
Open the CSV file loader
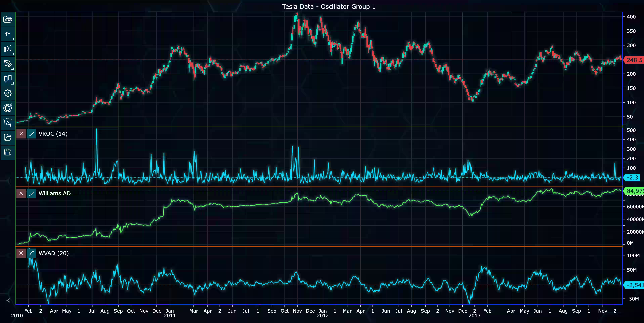8,19
